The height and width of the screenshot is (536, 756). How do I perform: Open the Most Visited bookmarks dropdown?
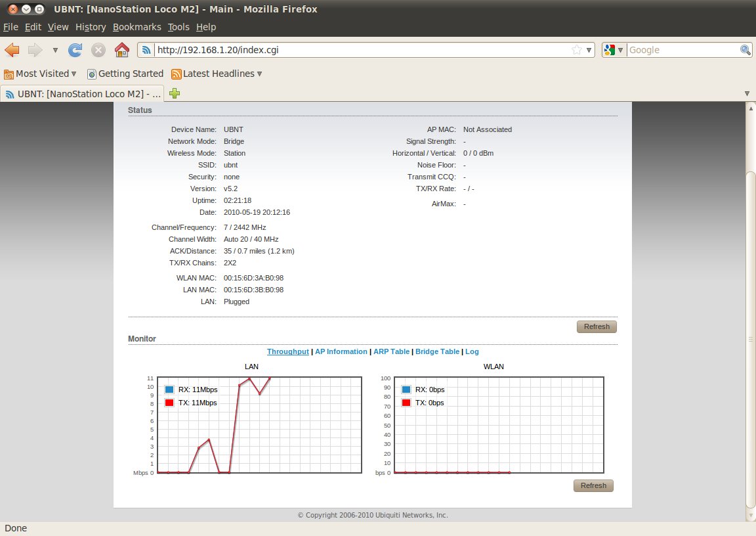[x=41, y=74]
